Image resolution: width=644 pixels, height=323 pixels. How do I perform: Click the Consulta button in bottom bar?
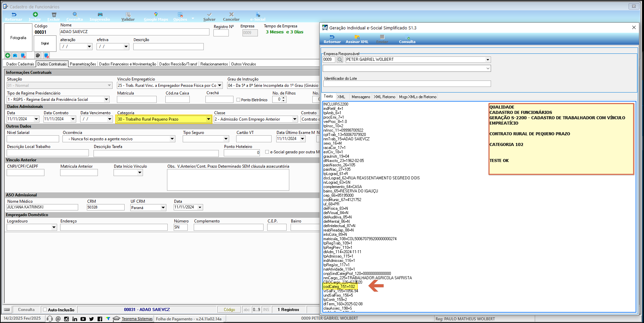(x=26, y=310)
